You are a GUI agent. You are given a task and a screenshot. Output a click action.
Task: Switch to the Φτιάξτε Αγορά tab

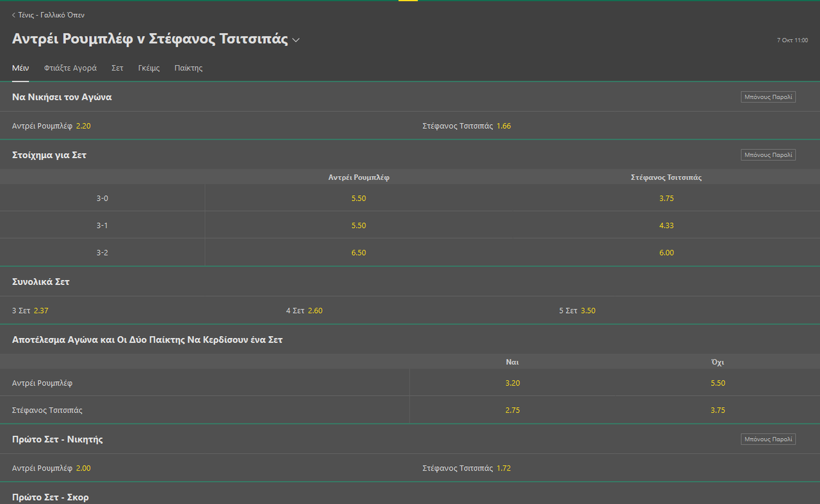point(70,68)
